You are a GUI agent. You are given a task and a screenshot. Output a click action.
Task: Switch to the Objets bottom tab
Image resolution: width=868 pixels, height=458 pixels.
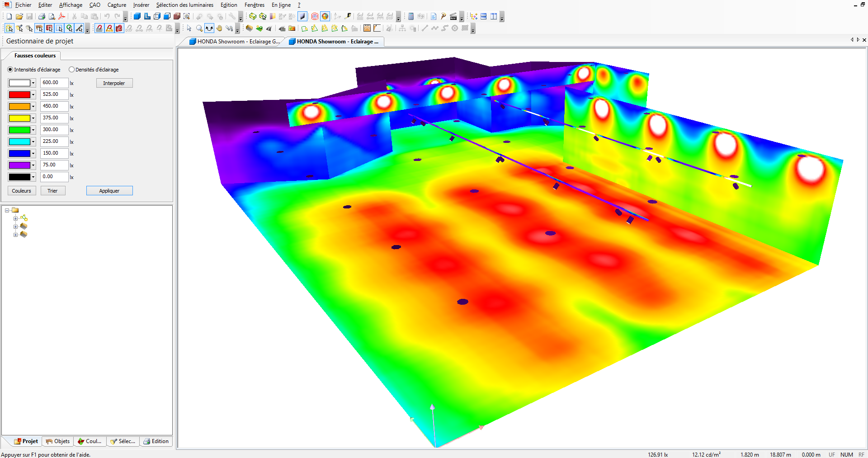tap(58, 441)
